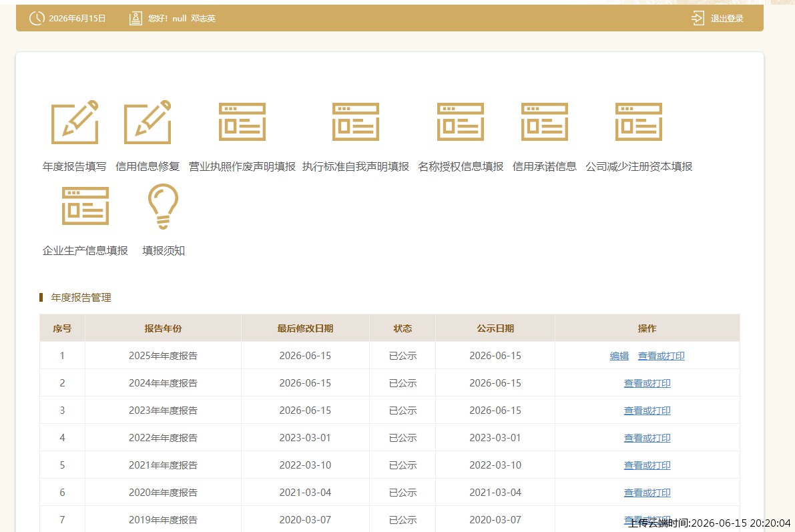This screenshot has height=532, width=795.
Task: Click the 2025年年度报告 cell
Action: click(x=163, y=356)
